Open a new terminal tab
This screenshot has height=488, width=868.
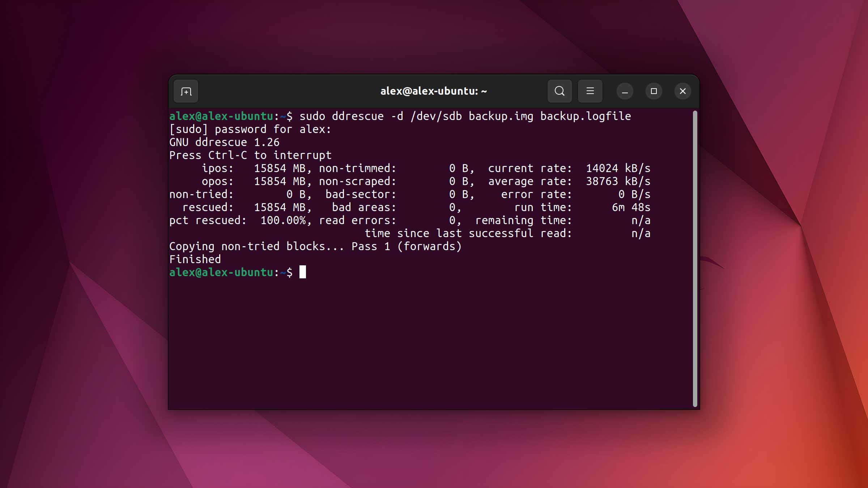tap(186, 91)
